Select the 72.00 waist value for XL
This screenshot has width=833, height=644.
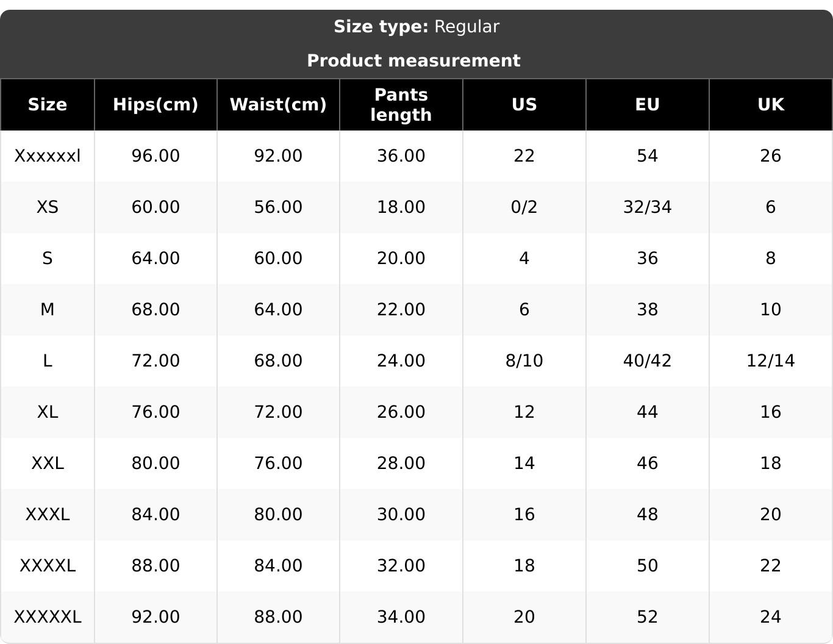tap(278, 412)
